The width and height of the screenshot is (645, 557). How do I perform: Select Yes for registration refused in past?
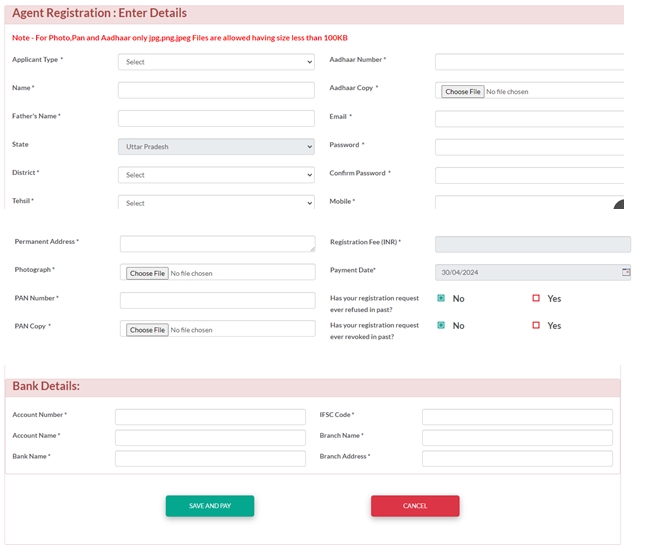[x=536, y=298]
